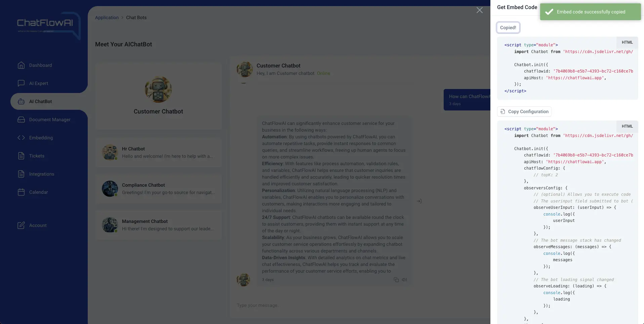644x324 pixels.
Task: Select the Management Chatbot list entry
Action: point(159,225)
